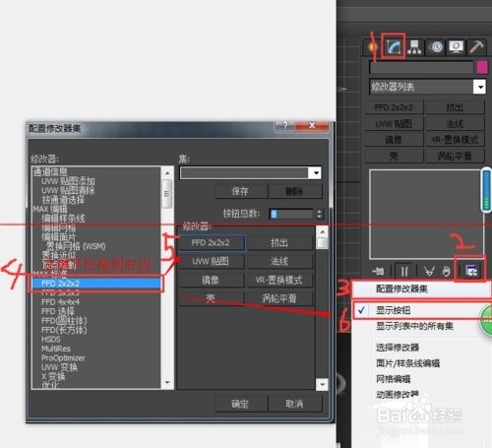Viewport: 492px width, 448px height.
Task: Click the Configure Modifier Sets icon
Action: point(470,271)
